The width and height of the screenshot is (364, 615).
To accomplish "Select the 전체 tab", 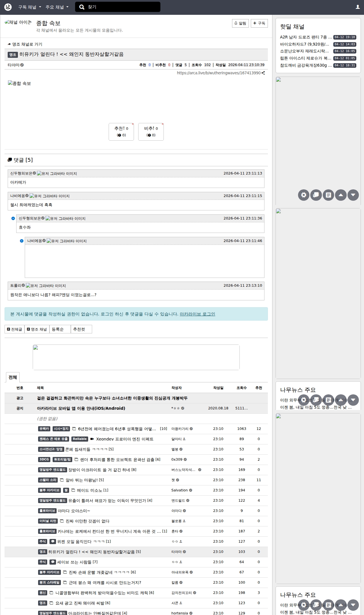I will [x=13, y=377].
